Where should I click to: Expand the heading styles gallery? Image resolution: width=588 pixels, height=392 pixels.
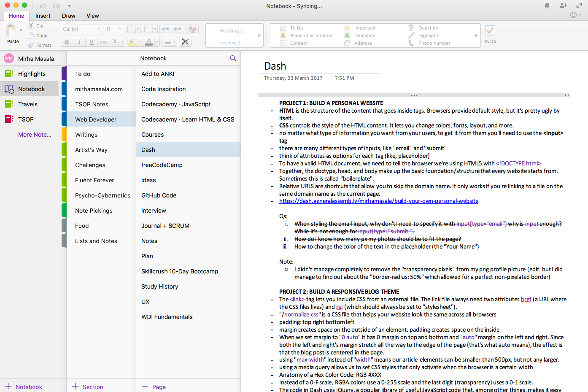click(259, 35)
